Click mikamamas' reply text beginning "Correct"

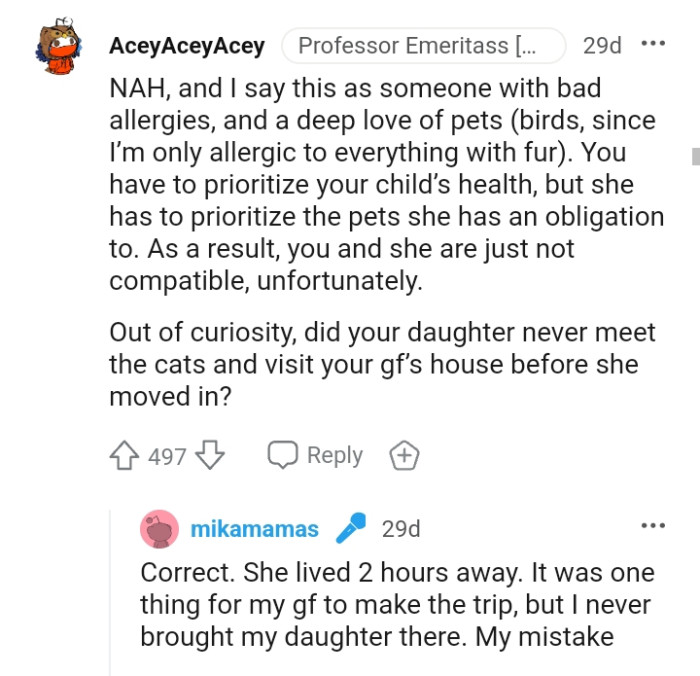[397, 605]
